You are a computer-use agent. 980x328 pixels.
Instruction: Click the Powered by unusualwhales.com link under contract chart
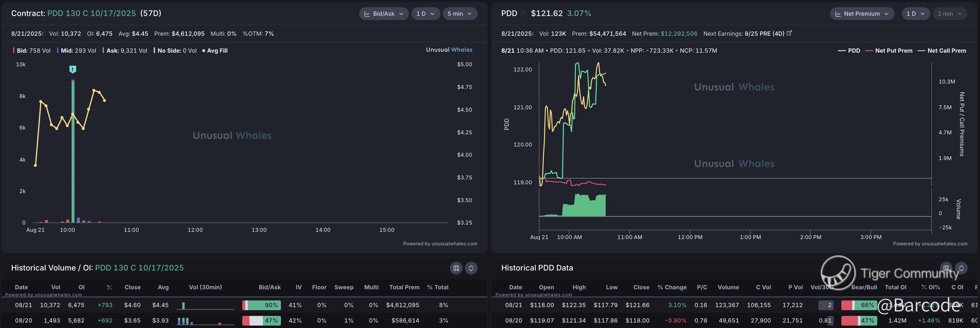coord(440,244)
